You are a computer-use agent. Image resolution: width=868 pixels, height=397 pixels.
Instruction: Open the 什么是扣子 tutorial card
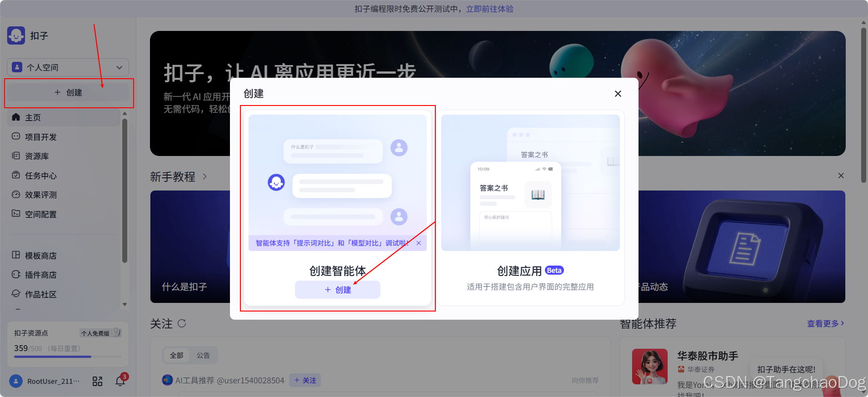190,246
